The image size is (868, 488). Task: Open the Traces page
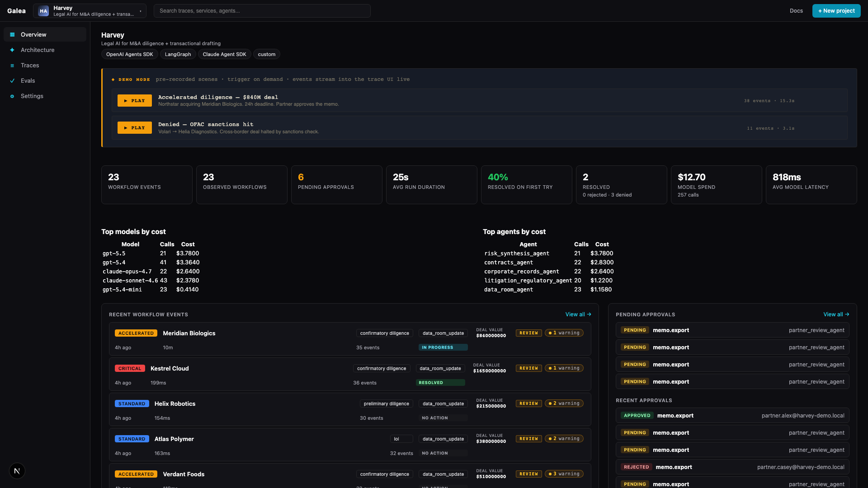tap(45, 65)
